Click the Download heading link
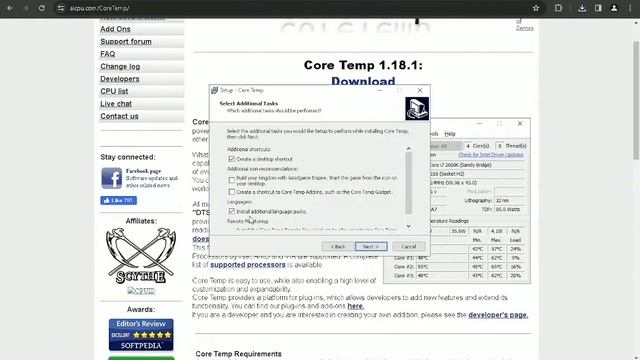640x360 pixels. [x=363, y=81]
